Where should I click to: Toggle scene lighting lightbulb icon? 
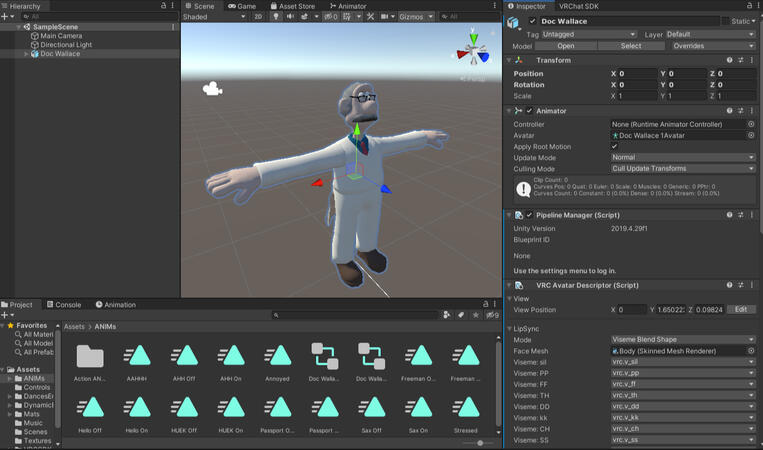[277, 17]
